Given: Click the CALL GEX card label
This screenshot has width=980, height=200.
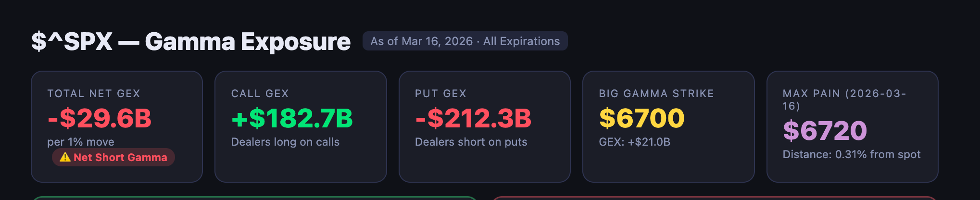Looking at the screenshot, I should tap(260, 94).
